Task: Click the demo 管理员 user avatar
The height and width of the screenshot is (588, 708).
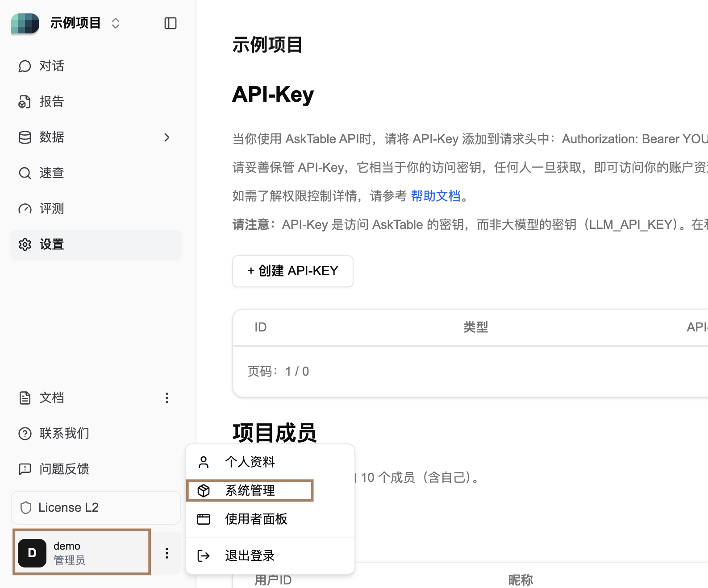Action: tap(32, 553)
